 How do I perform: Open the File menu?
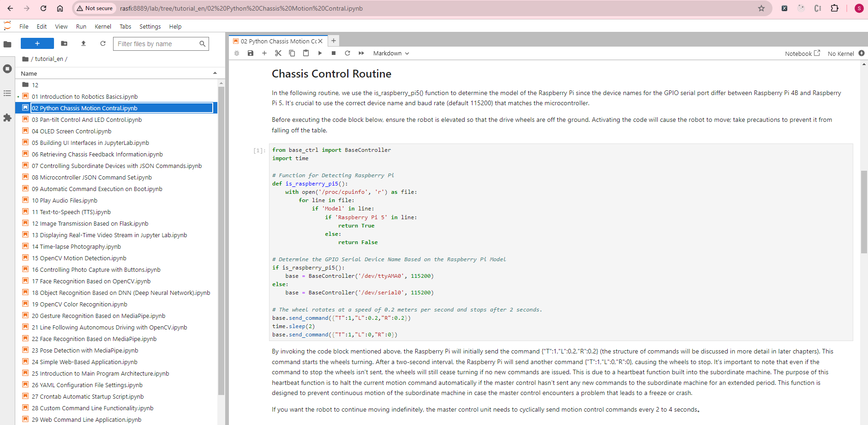tap(24, 26)
